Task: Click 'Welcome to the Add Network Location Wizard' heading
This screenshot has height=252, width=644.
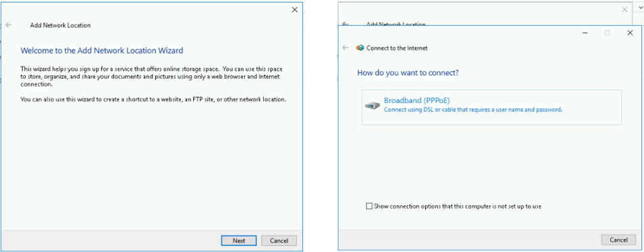Action: click(x=102, y=51)
